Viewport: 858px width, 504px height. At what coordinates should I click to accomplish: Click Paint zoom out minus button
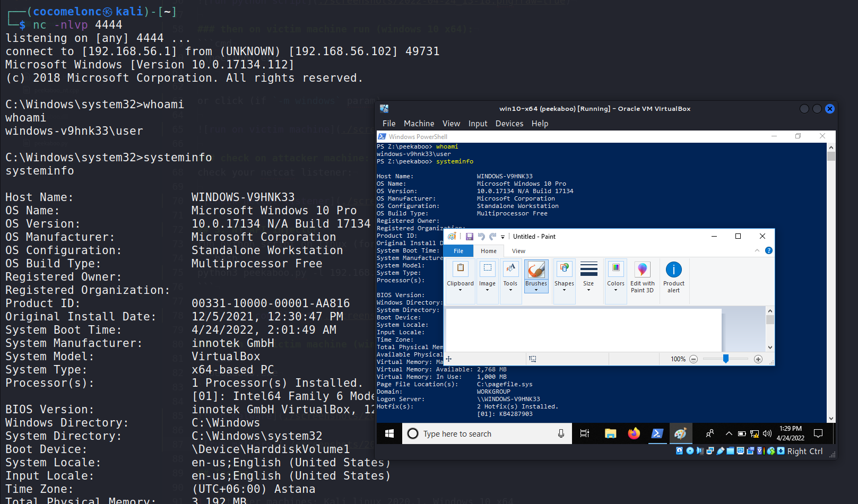click(694, 359)
